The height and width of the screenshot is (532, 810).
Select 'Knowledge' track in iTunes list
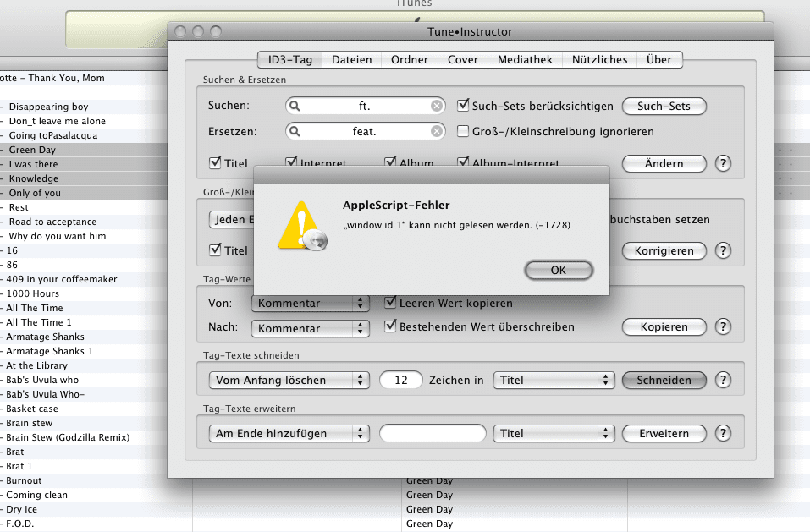[x=34, y=178]
